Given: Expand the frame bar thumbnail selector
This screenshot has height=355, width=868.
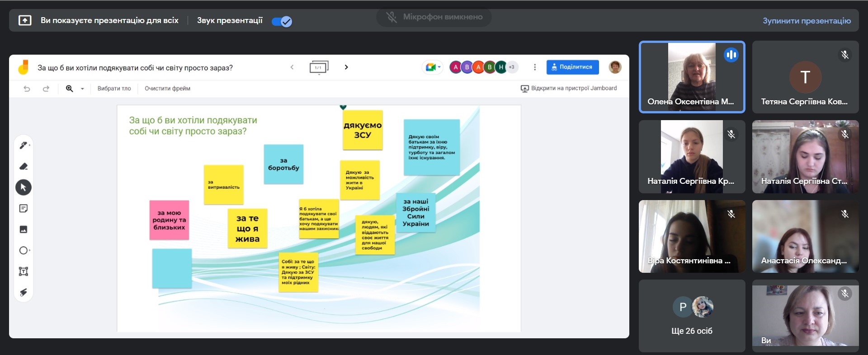Looking at the screenshot, I should 319,68.
